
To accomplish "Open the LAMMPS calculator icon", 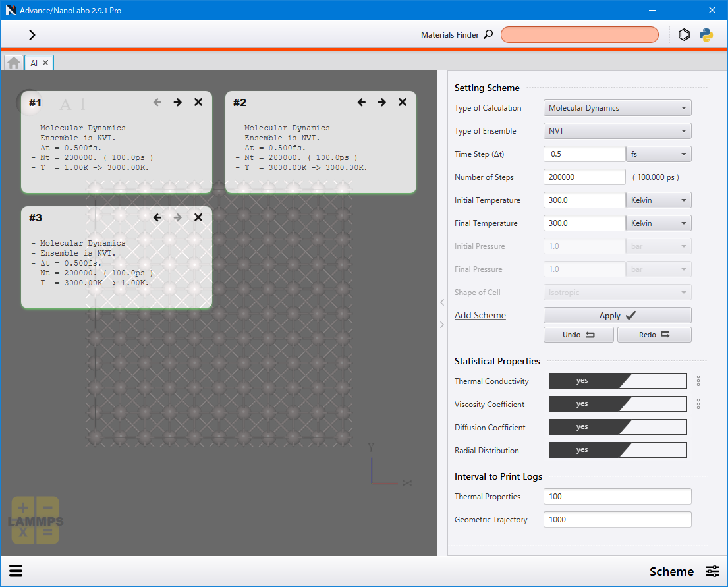I will point(36,520).
